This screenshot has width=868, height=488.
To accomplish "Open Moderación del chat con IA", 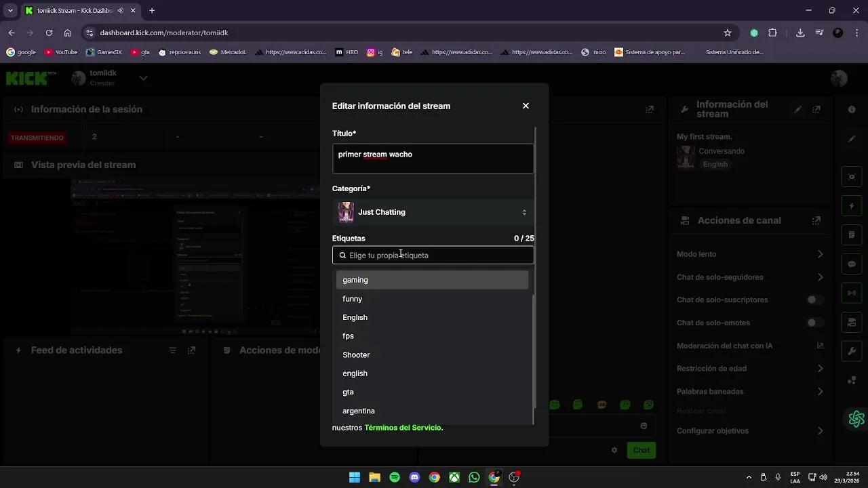I will (750, 346).
